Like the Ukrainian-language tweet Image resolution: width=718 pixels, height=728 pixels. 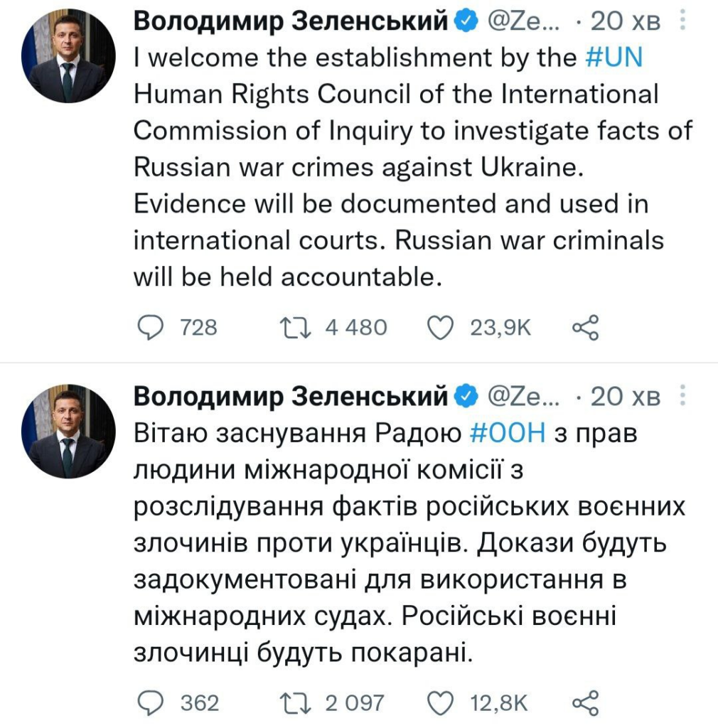tap(441, 703)
